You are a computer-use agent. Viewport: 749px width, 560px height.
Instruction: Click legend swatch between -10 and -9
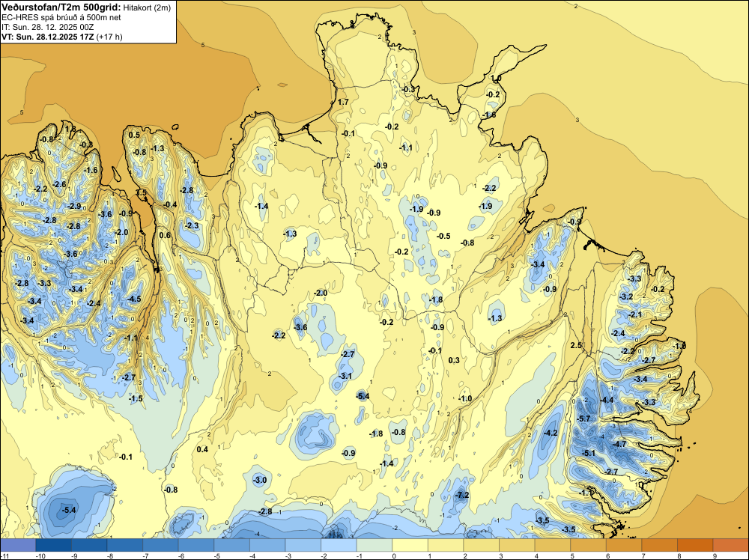pos(53,545)
